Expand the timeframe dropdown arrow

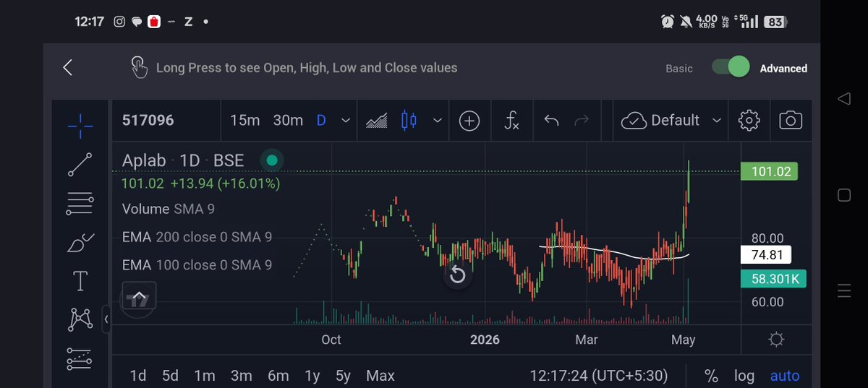coord(346,121)
